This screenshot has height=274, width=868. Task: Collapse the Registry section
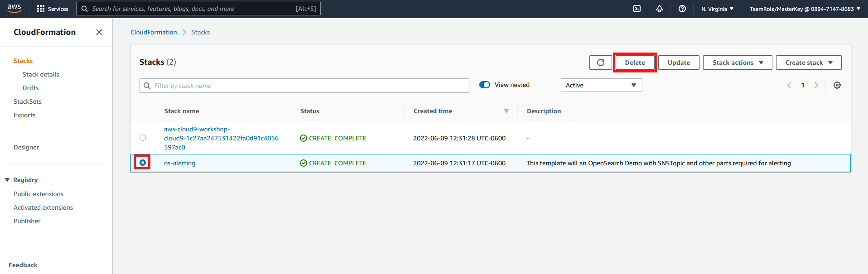point(7,180)
